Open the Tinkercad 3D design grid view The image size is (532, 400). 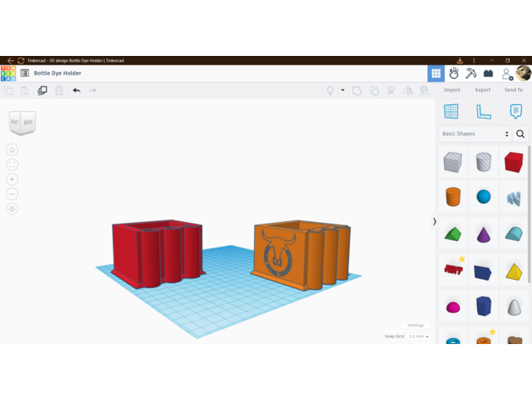click(x=436, y=74)
